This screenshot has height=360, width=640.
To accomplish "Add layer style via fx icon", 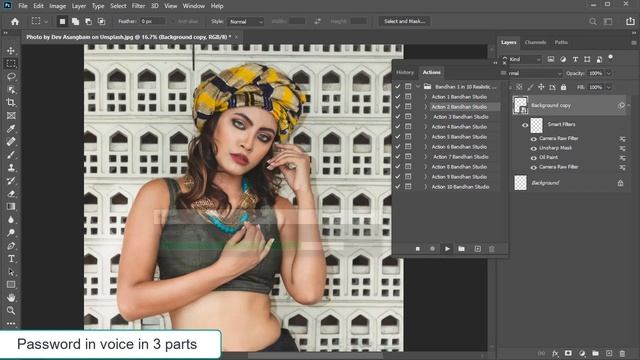I will click(555, 353).
